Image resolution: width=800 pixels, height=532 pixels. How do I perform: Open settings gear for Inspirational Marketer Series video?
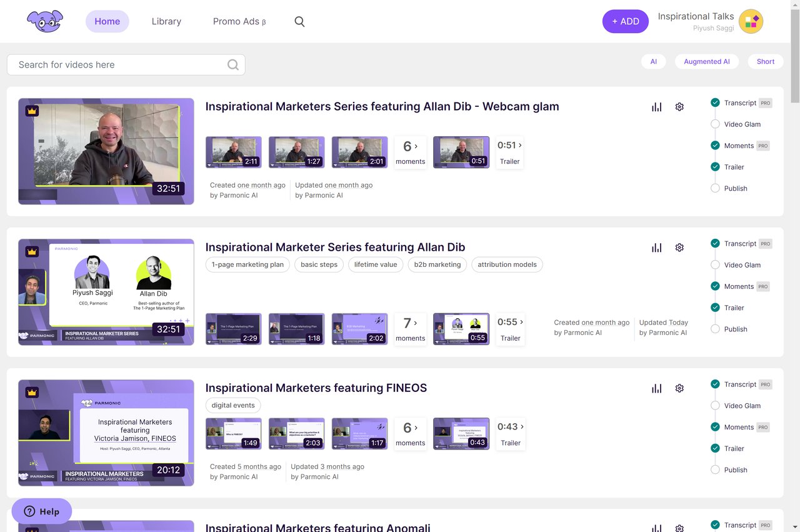tap(679, 248)
